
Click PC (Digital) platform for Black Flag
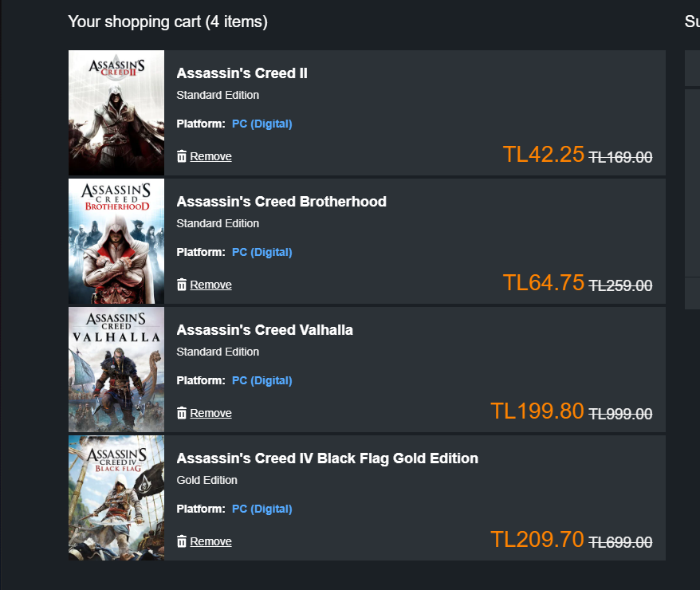pyautogui.click(x=262, y=509)
